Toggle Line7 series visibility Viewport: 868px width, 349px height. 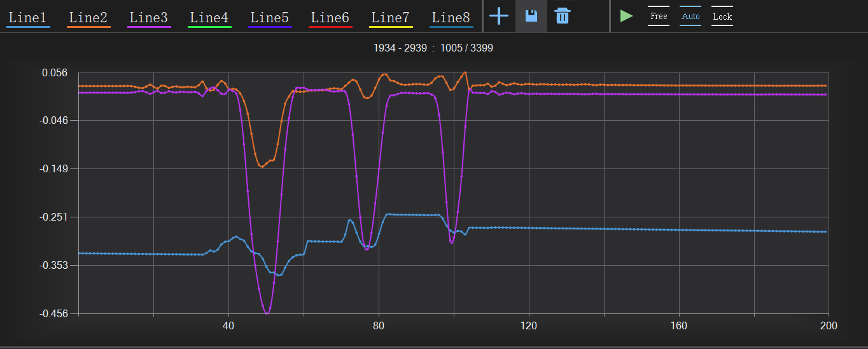tap(391, 18)
